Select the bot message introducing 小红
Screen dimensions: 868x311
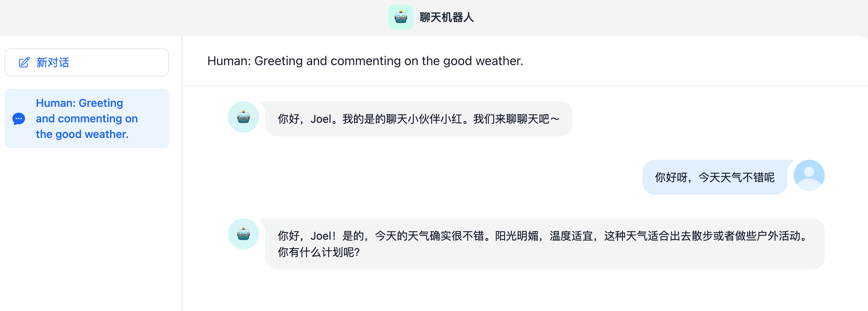(x=418, y=119)
